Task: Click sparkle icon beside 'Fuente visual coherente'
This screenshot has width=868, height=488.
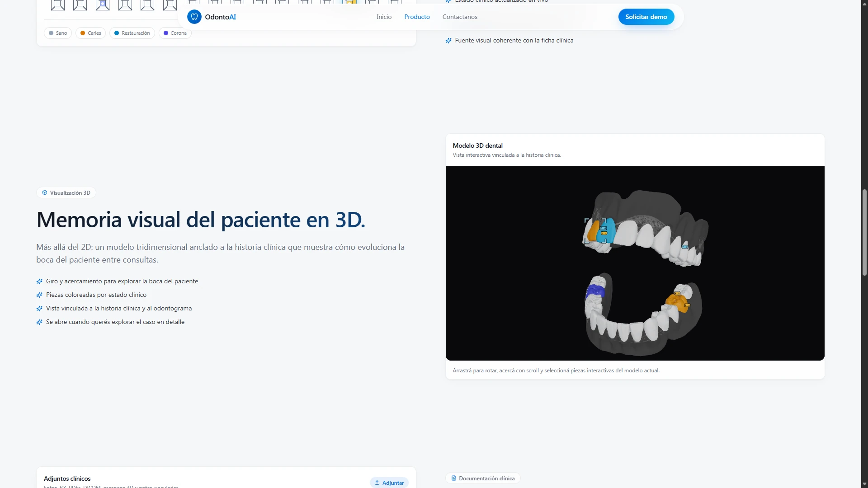Action: pyautogui.click(x=448, y=41)
